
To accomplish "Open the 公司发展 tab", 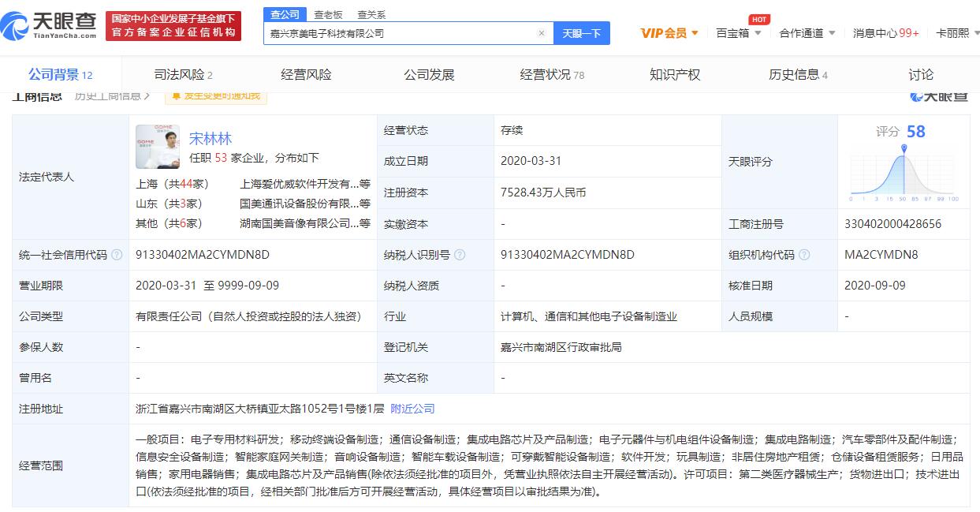I will tap(429, 75).
